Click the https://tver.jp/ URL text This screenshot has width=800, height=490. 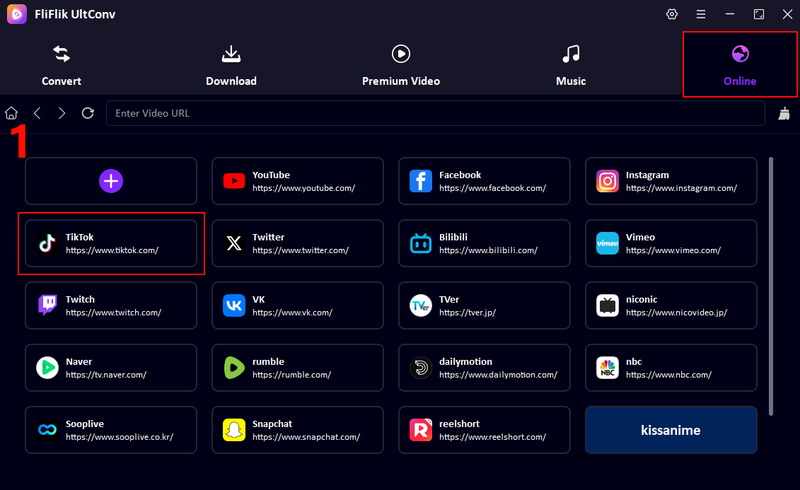coord(467,313)
